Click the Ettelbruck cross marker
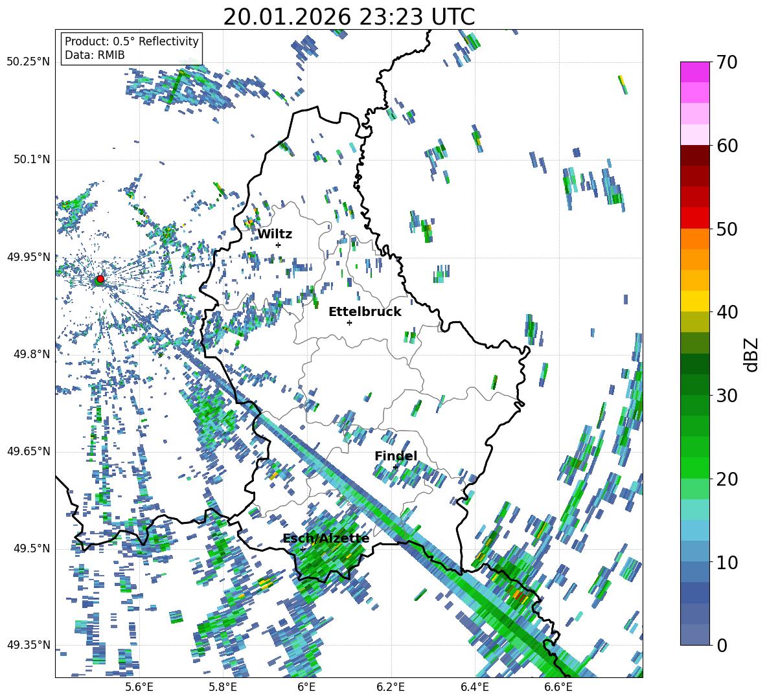This screenshot has width=767, height=700. (349, 322)
